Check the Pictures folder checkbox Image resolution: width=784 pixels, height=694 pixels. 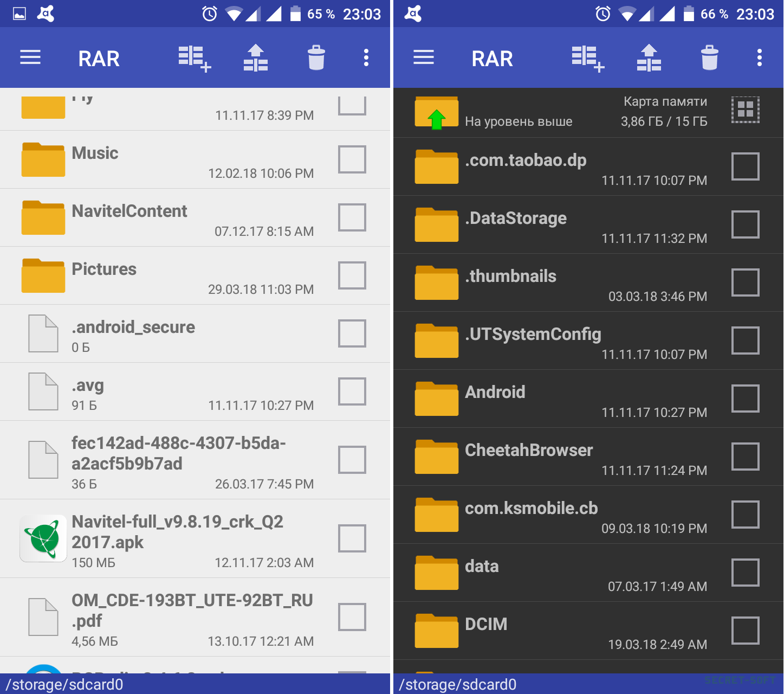[352, 275]
